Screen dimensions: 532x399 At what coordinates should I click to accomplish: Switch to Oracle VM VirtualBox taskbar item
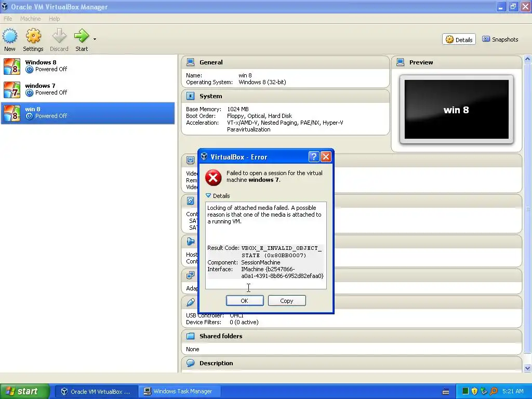96,392
